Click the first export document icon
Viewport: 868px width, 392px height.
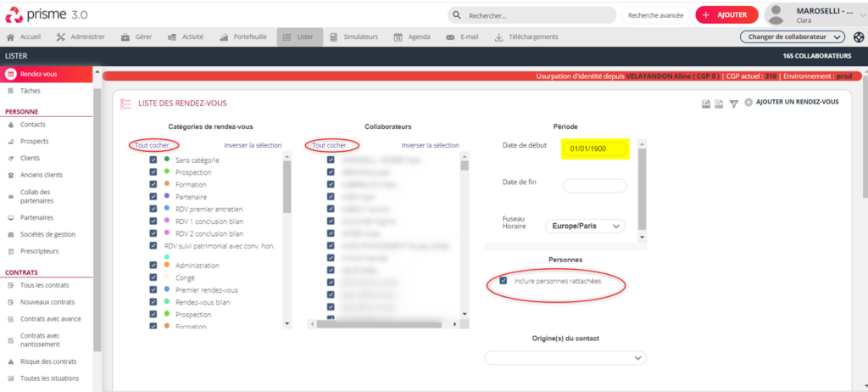click(705, 104)
